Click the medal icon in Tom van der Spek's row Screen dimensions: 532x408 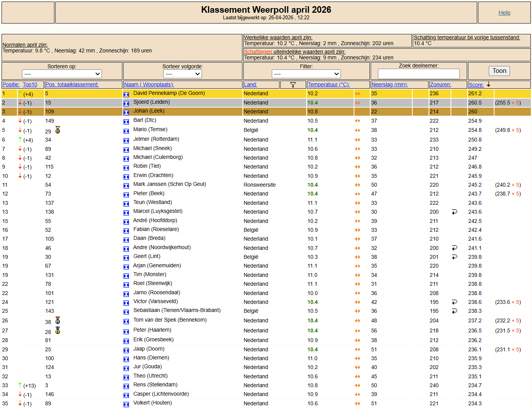pos(58,320)
